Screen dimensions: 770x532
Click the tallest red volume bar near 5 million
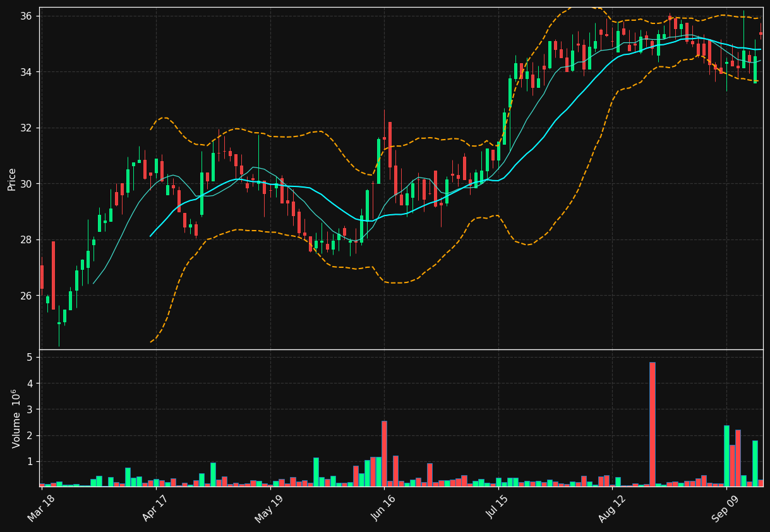click(653, 425)
